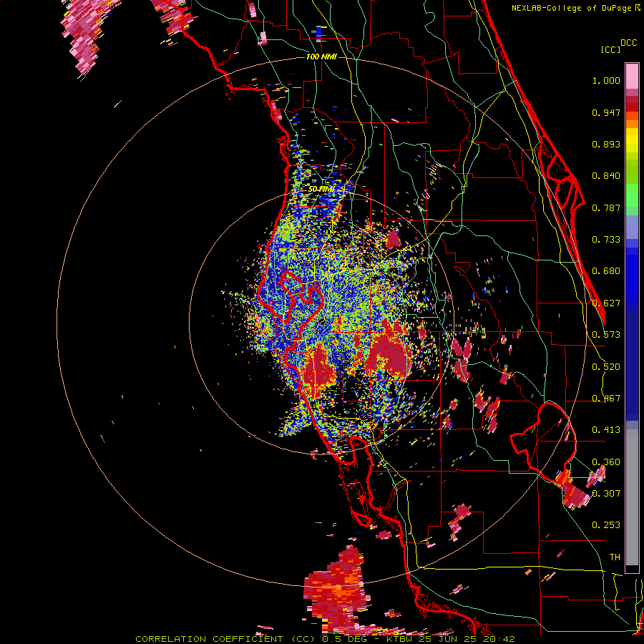Click the 100 NMI range ring label

321,57
